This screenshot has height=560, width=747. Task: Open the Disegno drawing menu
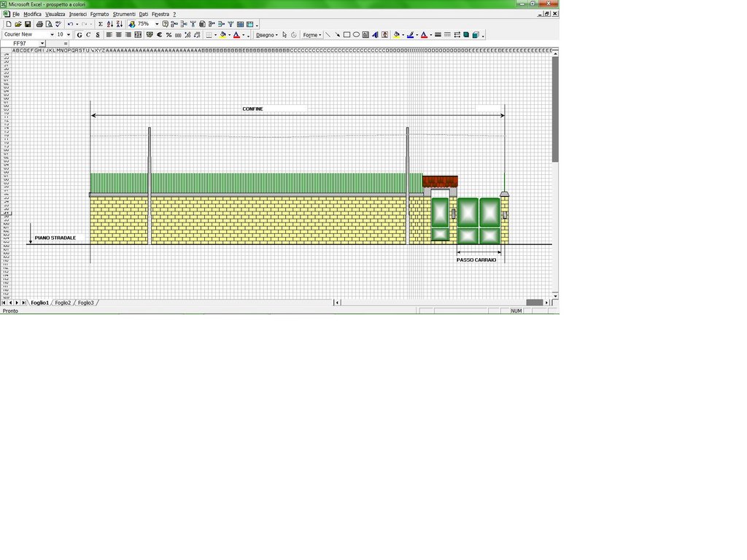[266, 35]
